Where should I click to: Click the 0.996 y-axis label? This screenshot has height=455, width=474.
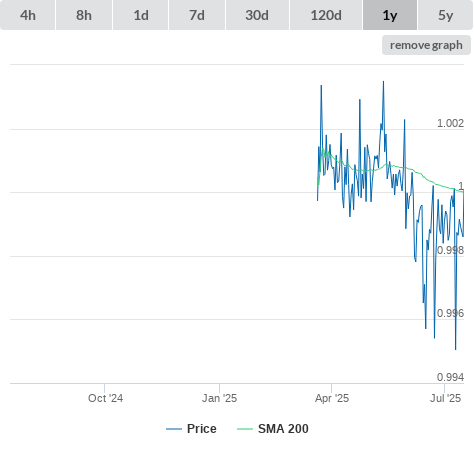[x=450, y=313]
